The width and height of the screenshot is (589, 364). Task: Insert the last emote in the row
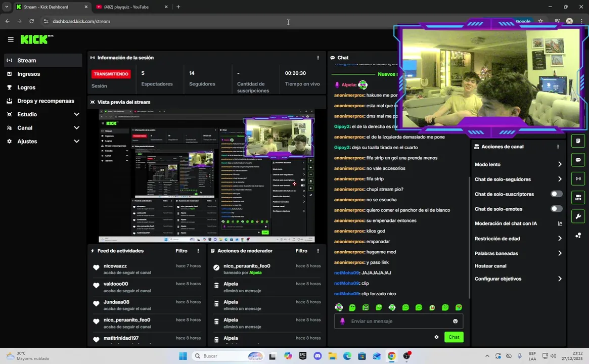459,307
